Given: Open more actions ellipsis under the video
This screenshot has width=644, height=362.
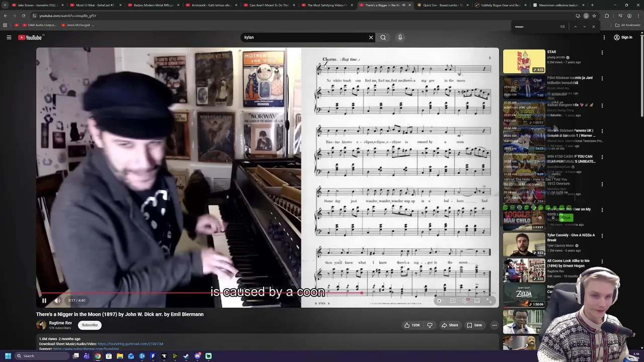Looking at the screenshot, I should coord(494,325).
